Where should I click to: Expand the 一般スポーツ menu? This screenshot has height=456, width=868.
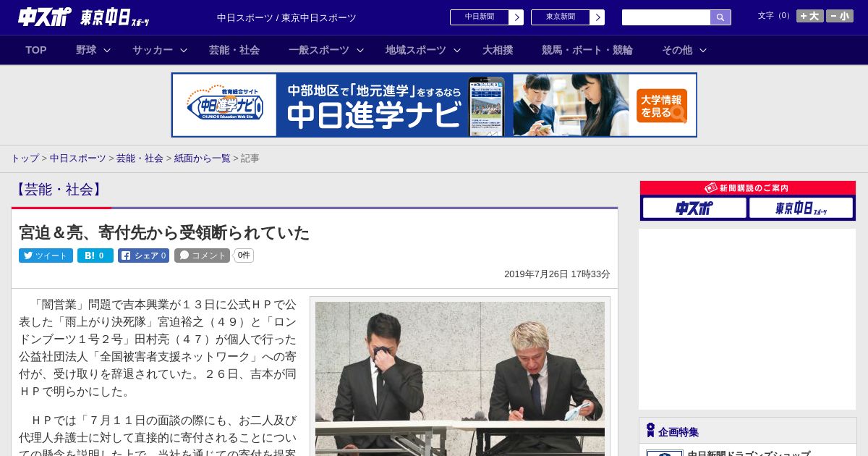[x=326, y=50]
